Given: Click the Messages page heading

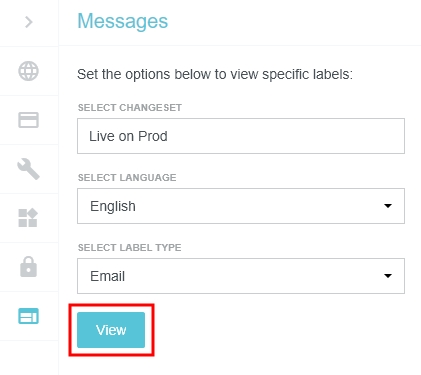Looking at the screenshot, I should 123,22.
